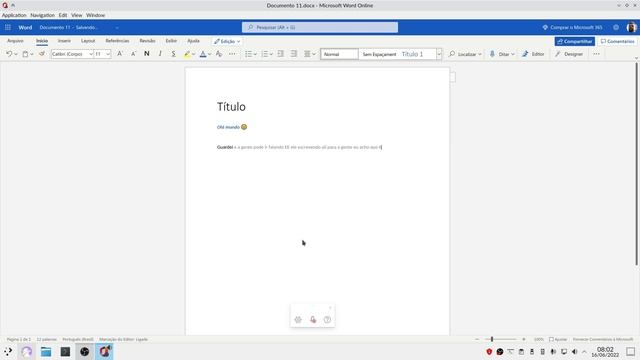The image size is (640, 360).
Task: Open the app launcher waffle icon
Action: tap(8, 27)
